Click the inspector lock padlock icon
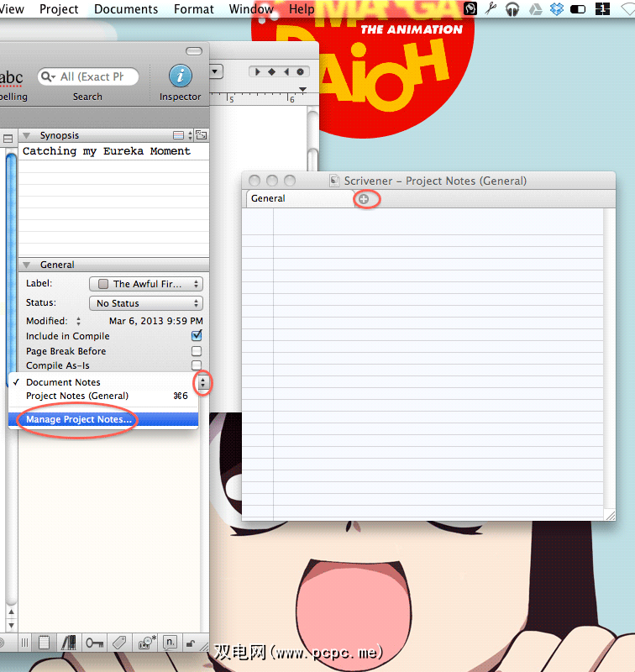 190,643
